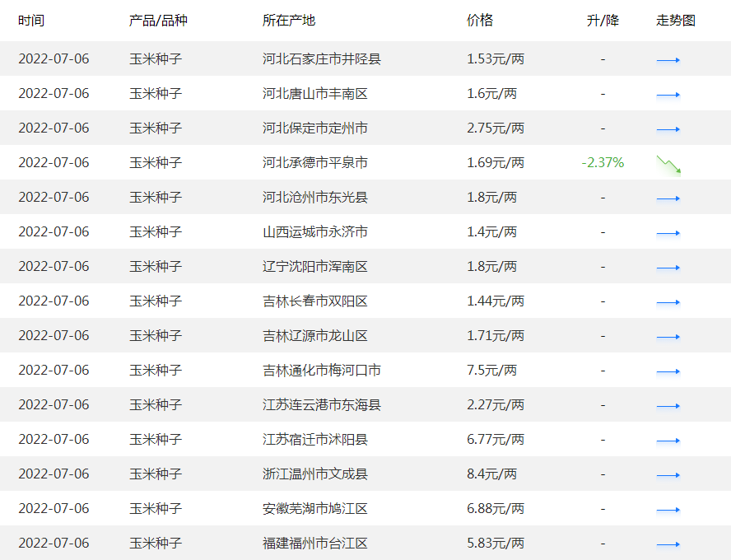Click the trend arrow for 吉林通化市梅河口市
Image resolution: width=731 pixels, height=560 pixels.
pos(668,371)
